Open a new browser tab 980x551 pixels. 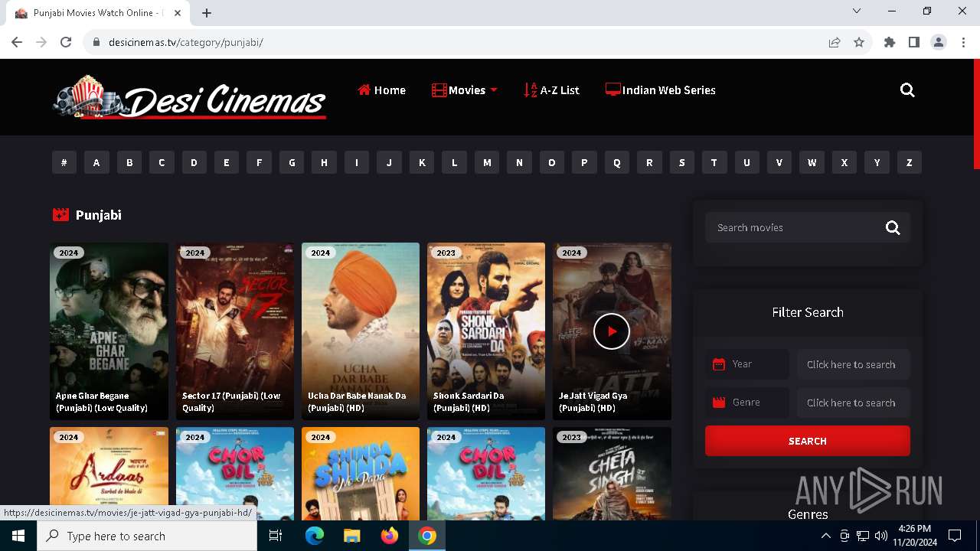(207, 13)
